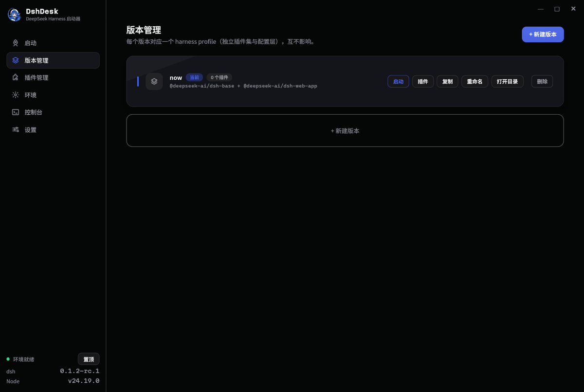Open the 环境 section
The height and width of the screenshot is (392, 584).
[53, 95]
